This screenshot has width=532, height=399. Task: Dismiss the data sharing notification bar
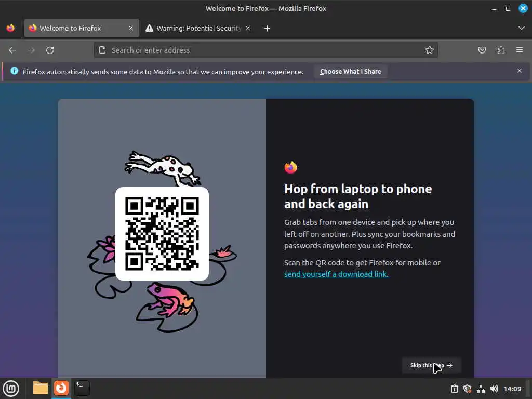point(520,71)
